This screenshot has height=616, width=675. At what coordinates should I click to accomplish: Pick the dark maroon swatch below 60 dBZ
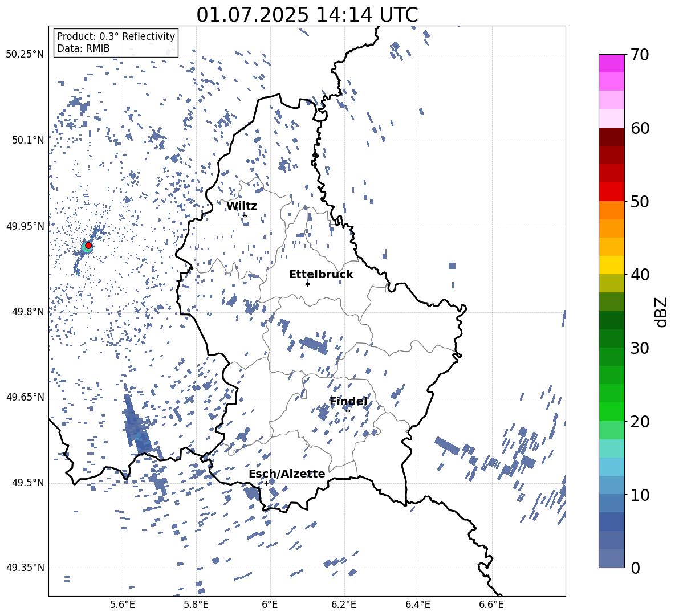(x=612, y=137)
